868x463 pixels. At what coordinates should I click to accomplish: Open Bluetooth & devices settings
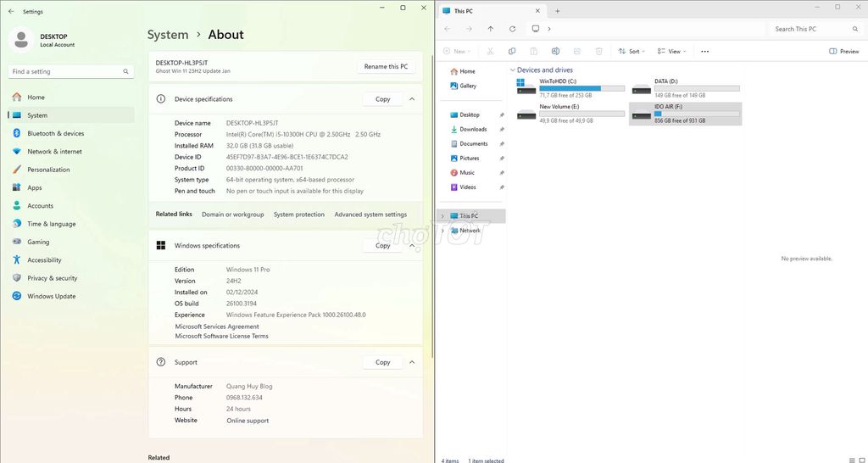click(x=71, y=133)
